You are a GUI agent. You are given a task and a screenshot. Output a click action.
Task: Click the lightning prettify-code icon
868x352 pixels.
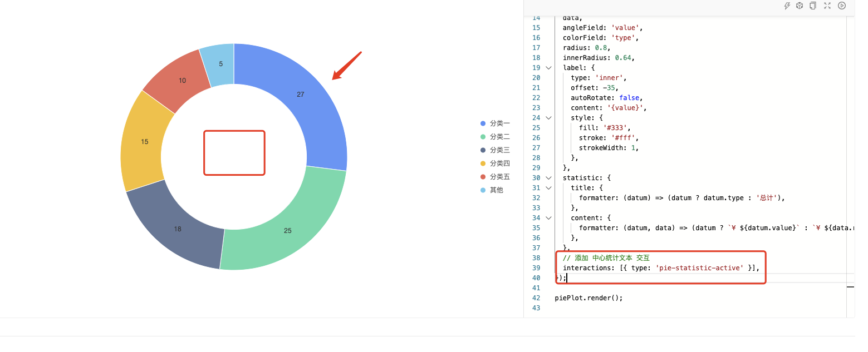coord(787,6)
